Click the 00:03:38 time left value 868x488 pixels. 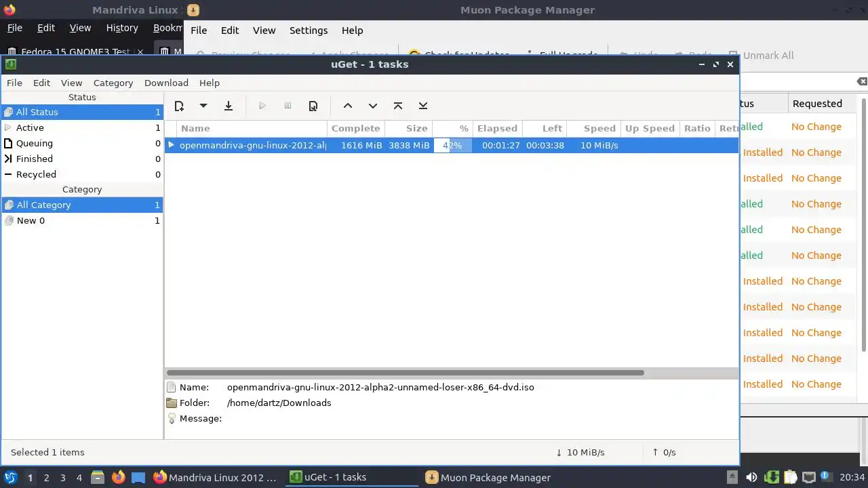click(x=545, y=145)
